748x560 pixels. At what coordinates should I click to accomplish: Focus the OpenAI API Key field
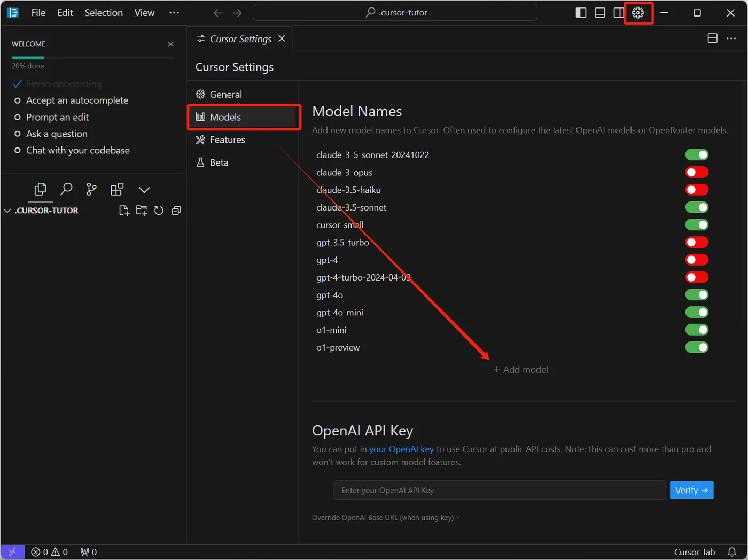pyautogui.click(x=500, y=490)
